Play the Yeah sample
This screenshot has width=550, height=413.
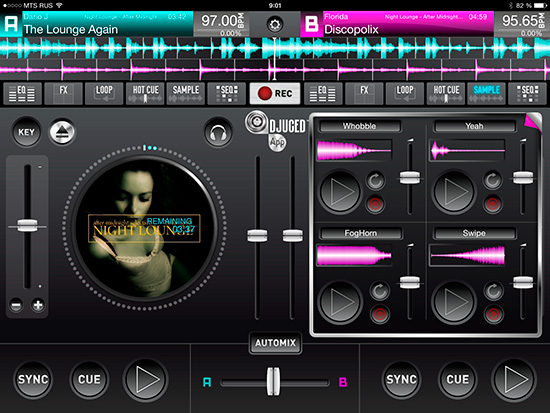click(454, 192)
